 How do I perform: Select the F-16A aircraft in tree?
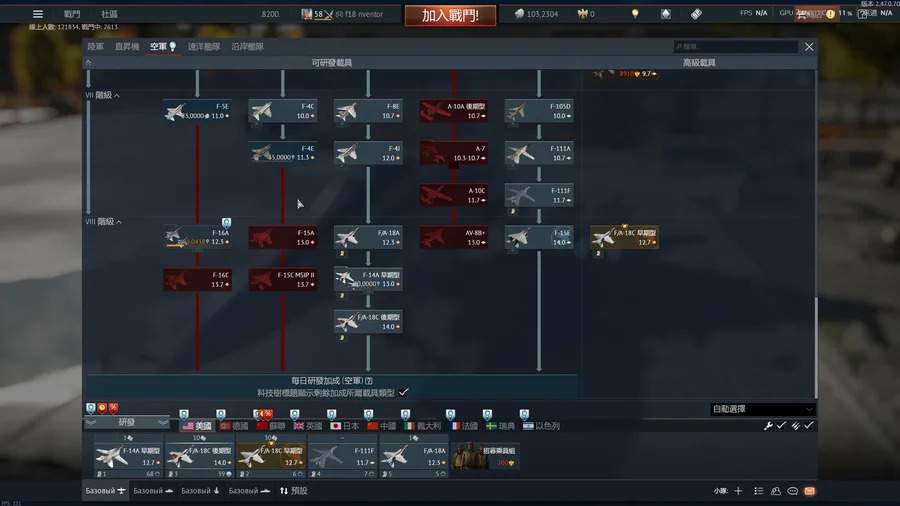click(x=197, y=237)
